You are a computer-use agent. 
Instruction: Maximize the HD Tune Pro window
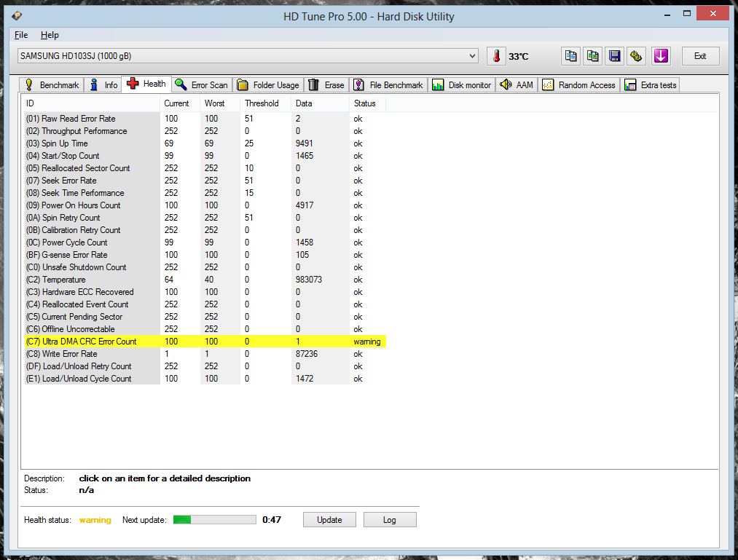point(687,14)
